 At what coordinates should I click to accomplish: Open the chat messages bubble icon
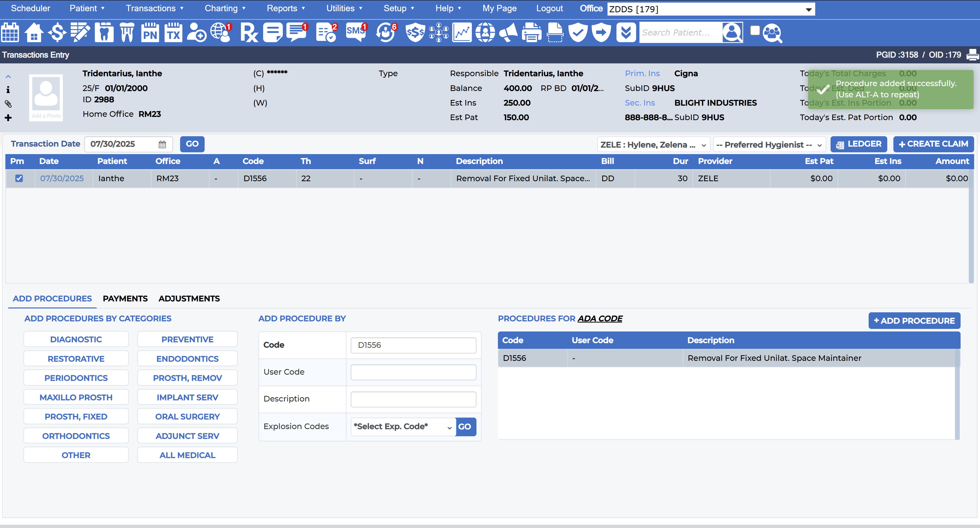coord(297,33)
